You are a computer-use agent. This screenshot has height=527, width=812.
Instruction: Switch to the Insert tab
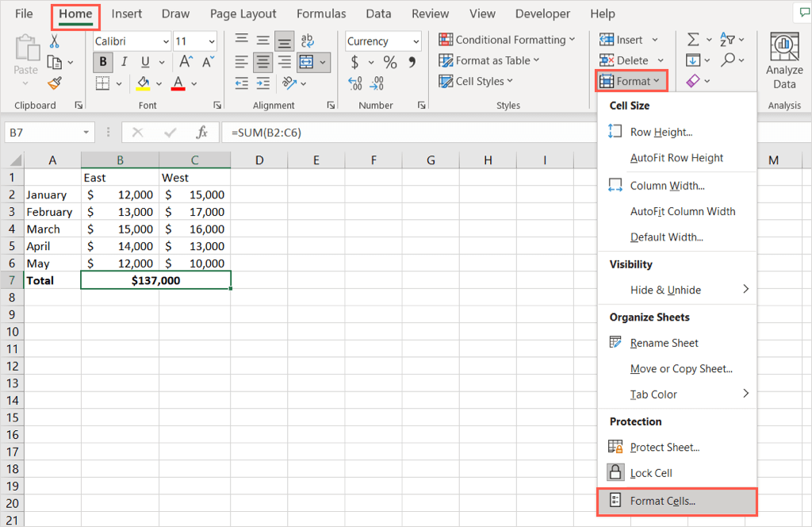coord(126,14)
